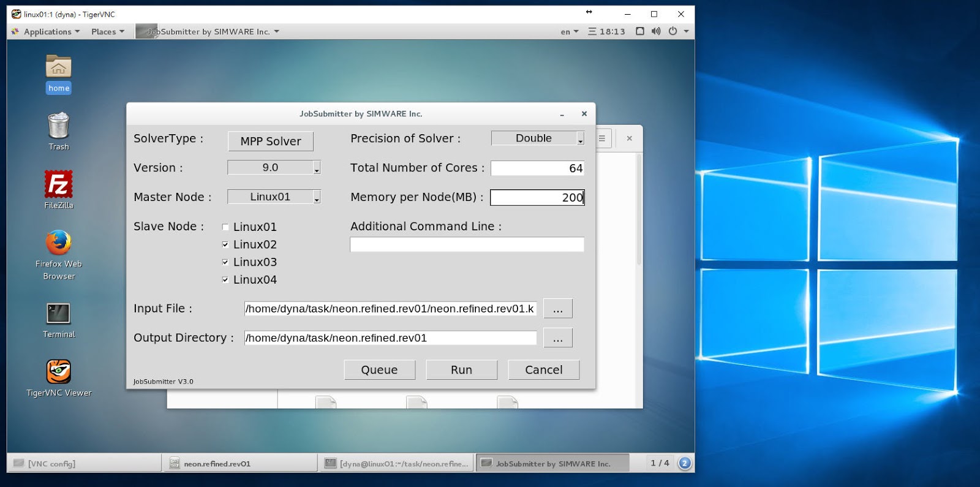Switch to JobSubmitter taskbar item
The width and height of the screenshot is (980, 487).
552,463
